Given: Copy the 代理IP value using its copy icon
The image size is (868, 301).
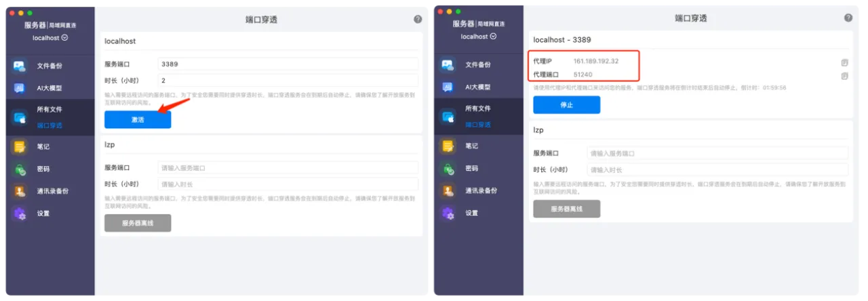Looking at the screenshot, I should [844, 62].
